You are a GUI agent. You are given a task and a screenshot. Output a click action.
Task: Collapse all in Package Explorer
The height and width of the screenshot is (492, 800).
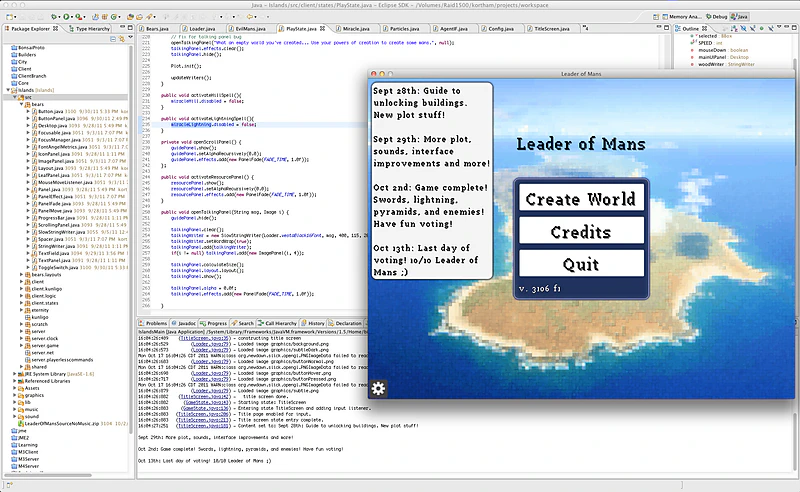[x=113, y=39]
